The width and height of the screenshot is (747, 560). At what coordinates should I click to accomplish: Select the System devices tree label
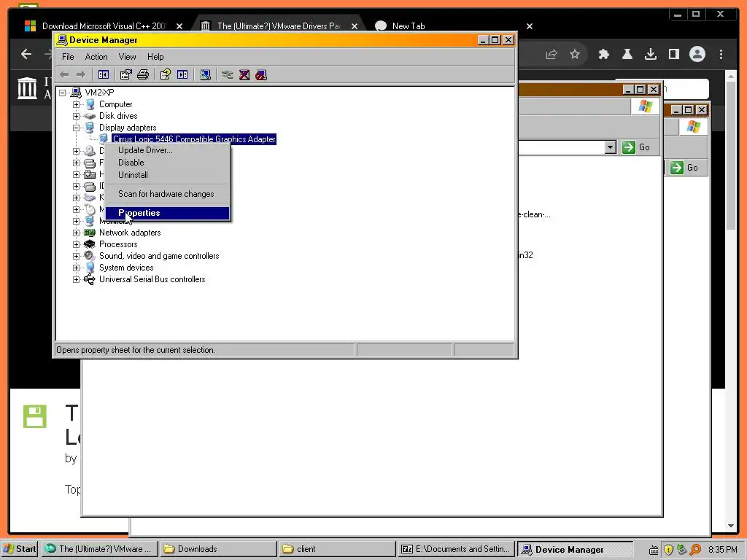click(126, 268)
